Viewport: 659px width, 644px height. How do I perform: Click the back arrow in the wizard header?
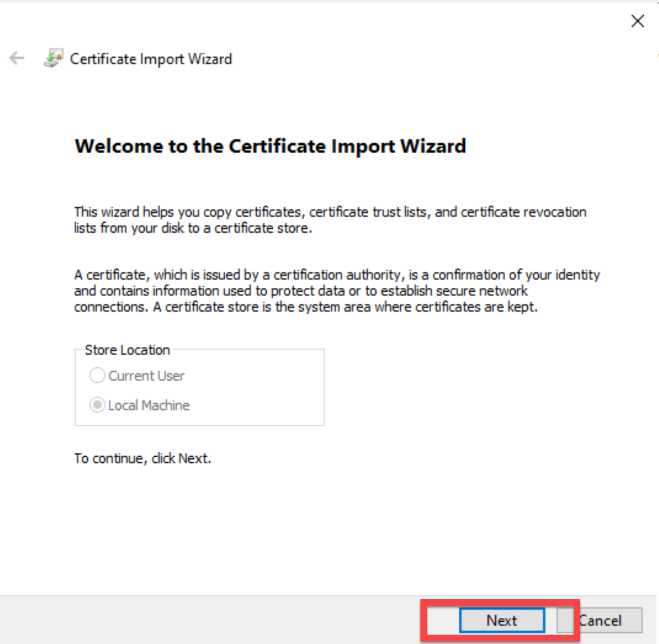pos(17,58)
